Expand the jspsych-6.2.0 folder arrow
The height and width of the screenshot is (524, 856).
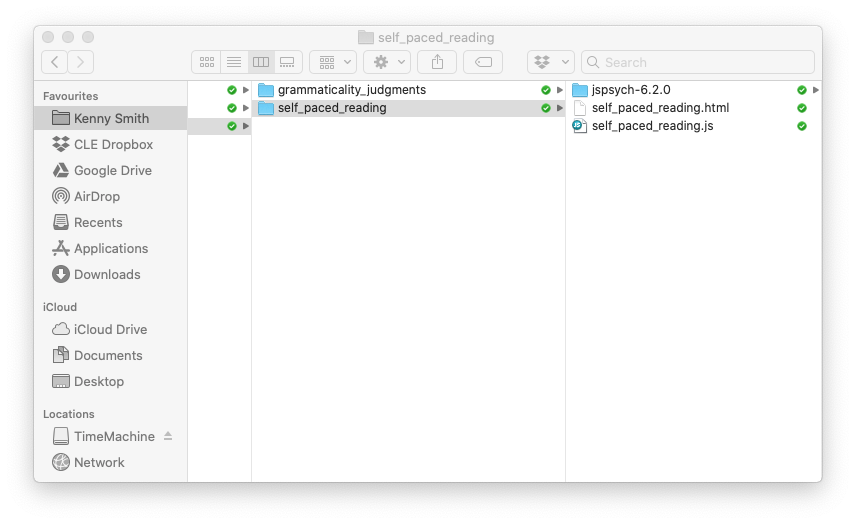point(816,90)
